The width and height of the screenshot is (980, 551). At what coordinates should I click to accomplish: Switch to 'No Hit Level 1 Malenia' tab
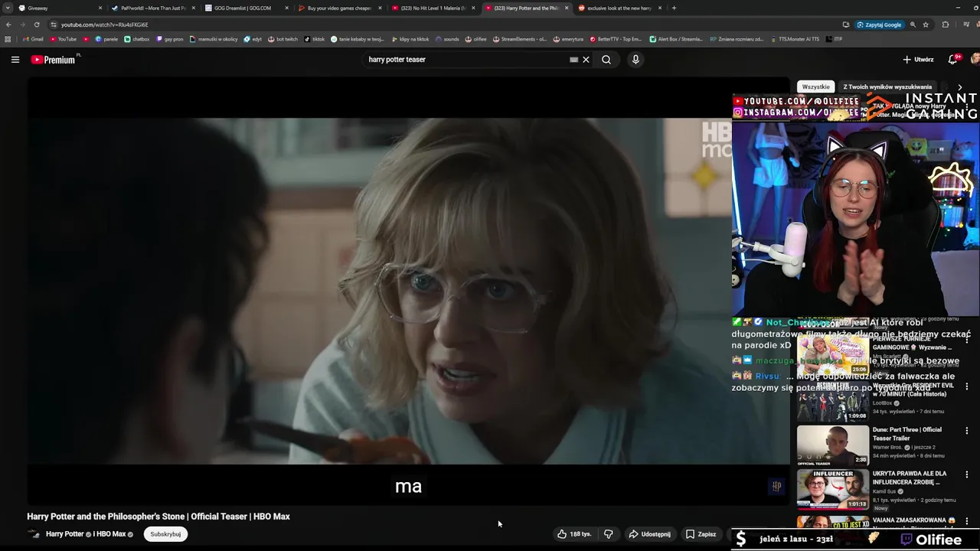(x=432, y=8)
